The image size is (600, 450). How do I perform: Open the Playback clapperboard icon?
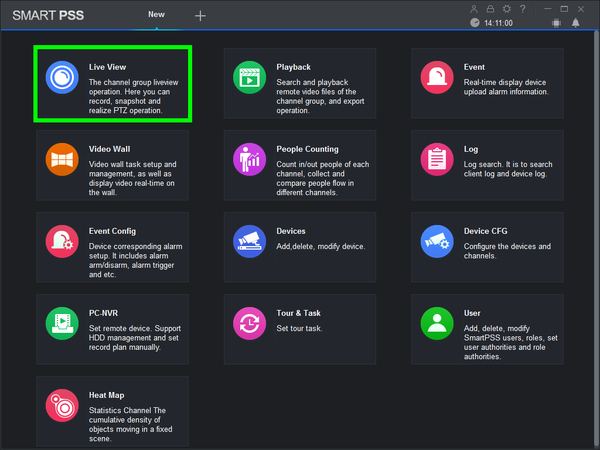tap(249, 77)
